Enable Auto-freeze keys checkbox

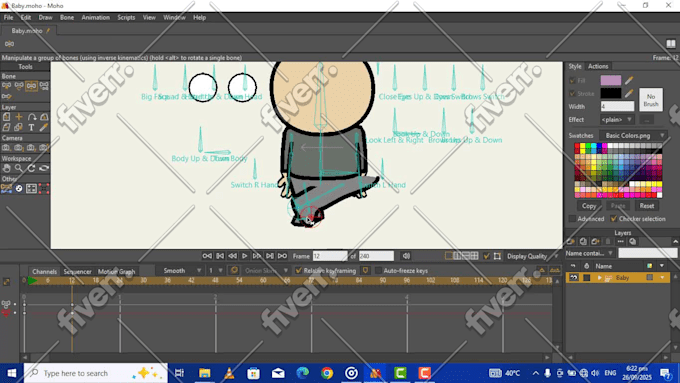(378, 271)
